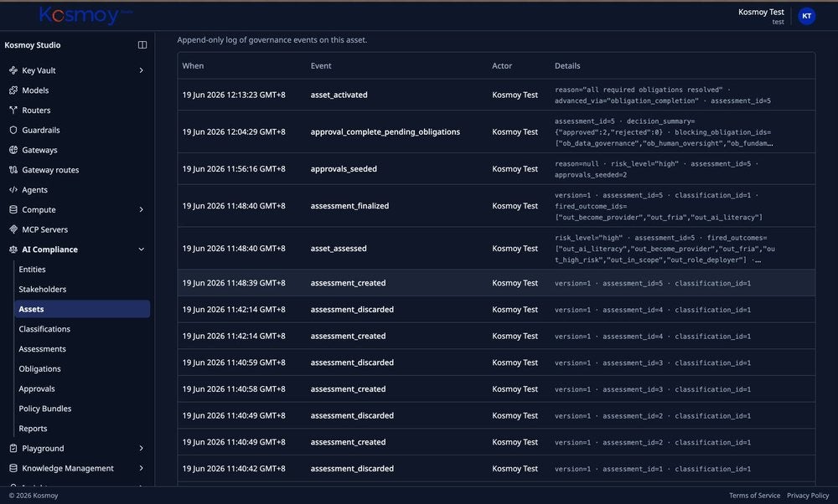838x504 pixels.
Task: Click the Compute database icon
Action: pyautogui.click(x=13, y=209)
